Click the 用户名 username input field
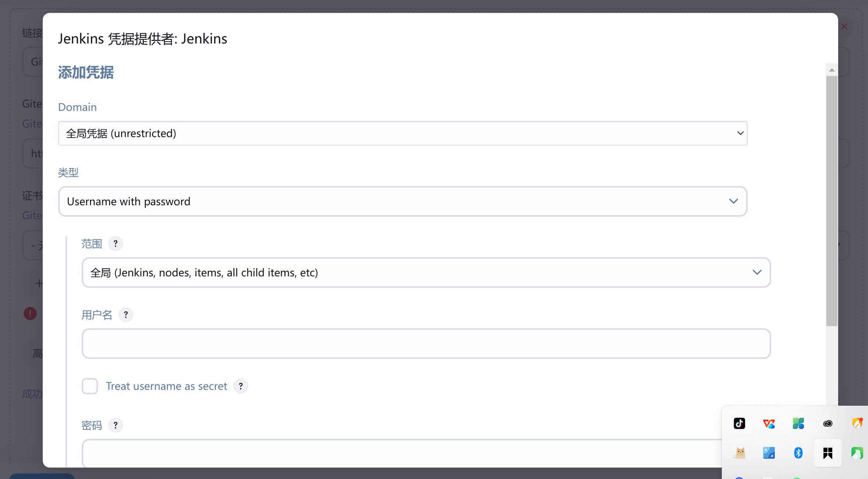 [426, 343]
